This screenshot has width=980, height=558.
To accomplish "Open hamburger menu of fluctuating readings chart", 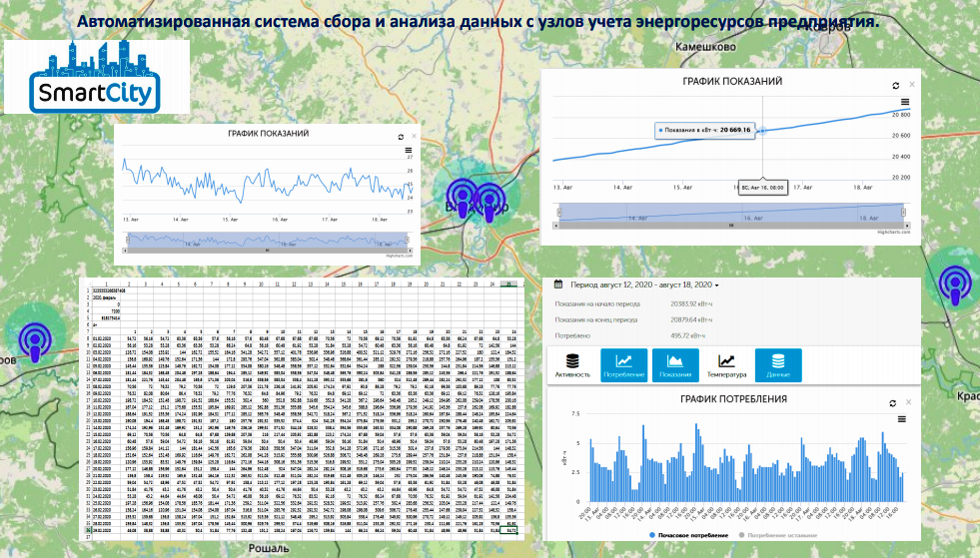I will tap(409, 151).
